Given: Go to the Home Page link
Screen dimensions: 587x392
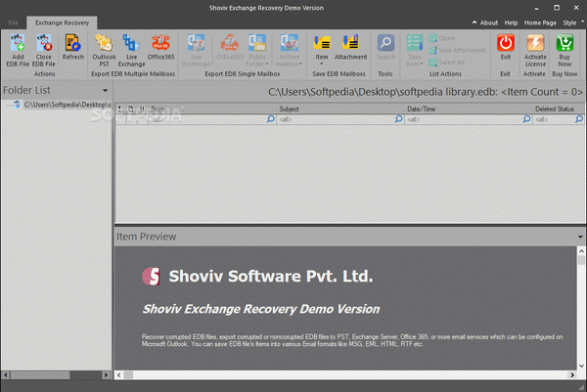Looking at the screenshot, I should pyautogui.click(x=540, y=22).
